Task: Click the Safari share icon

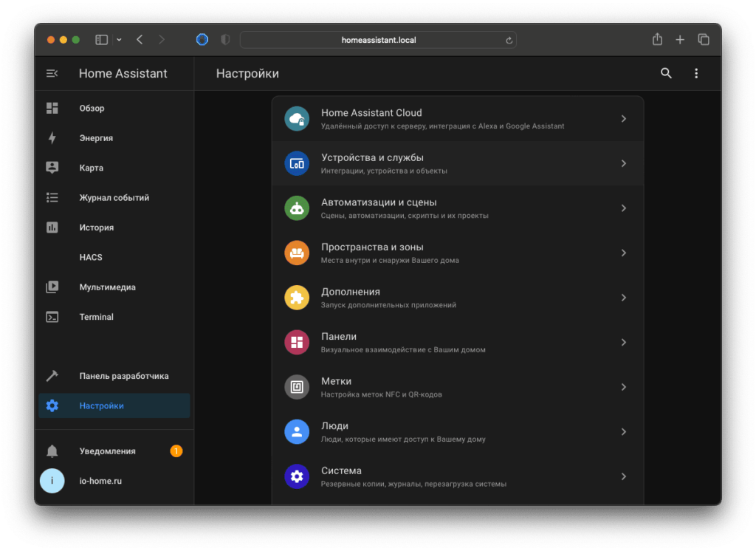Action: 657,39
